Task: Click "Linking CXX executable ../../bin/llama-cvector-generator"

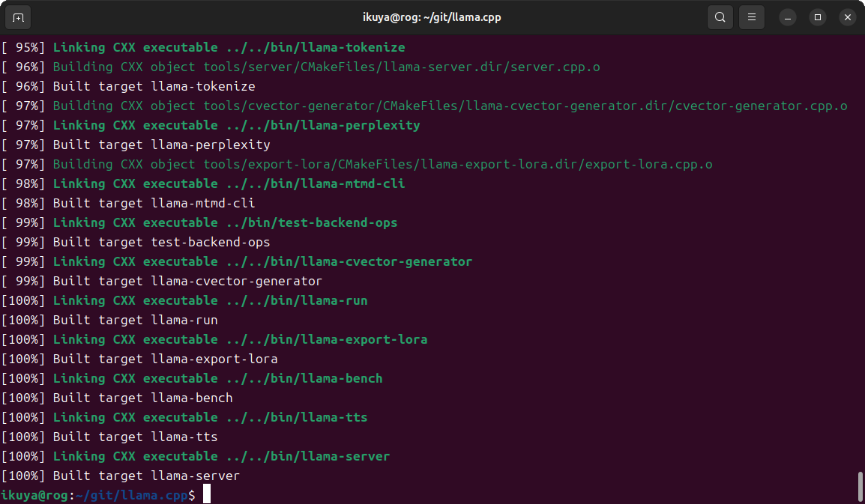Action: tap(262, 262)
